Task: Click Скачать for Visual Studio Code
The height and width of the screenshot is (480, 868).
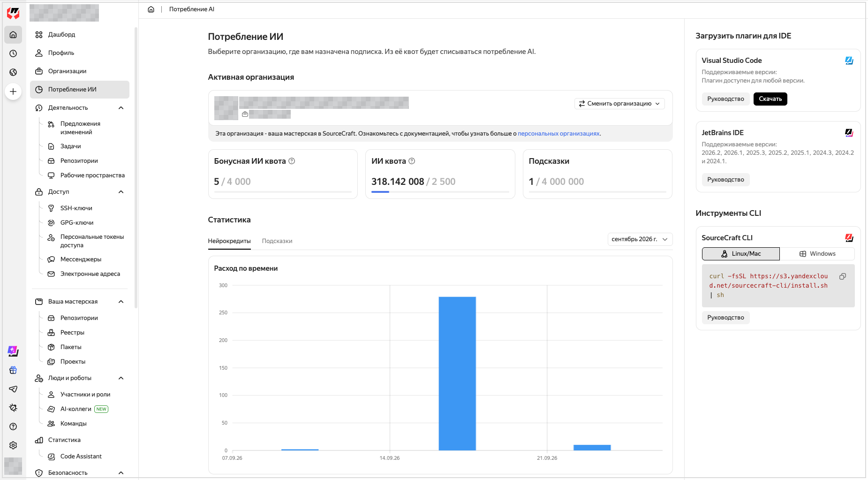Action: click(770, 99)
